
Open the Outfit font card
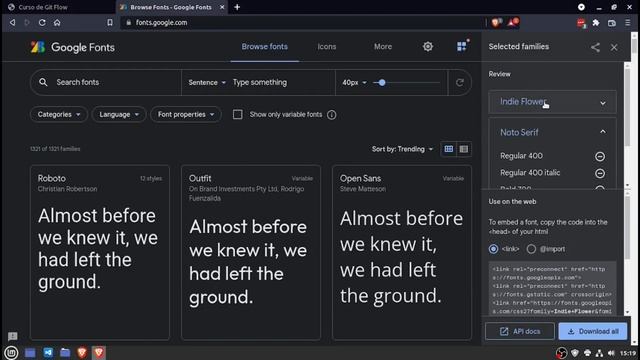[251, 252]
